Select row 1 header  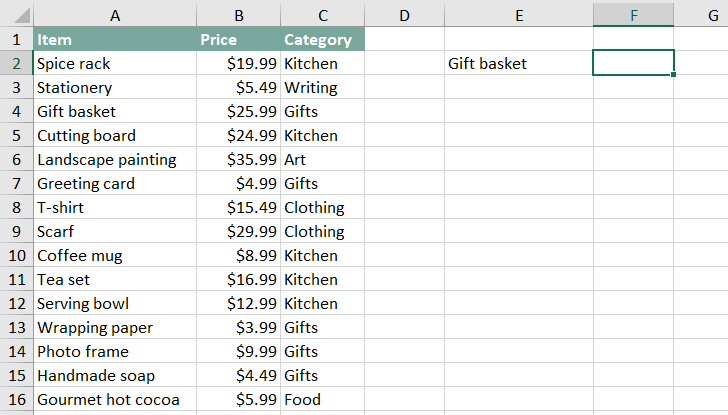(x=16, y=40)
